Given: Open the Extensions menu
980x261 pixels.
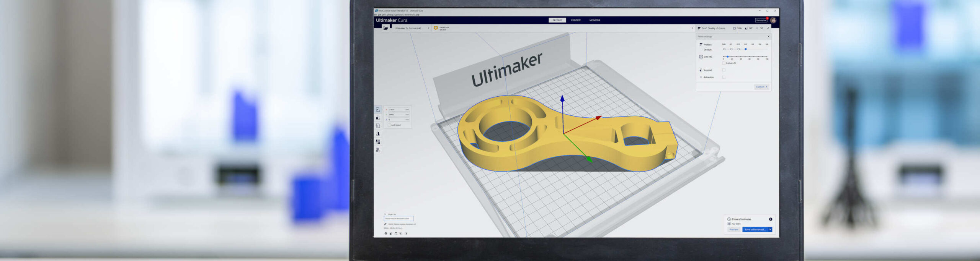Looking at the screenshot, I should 399,15.
